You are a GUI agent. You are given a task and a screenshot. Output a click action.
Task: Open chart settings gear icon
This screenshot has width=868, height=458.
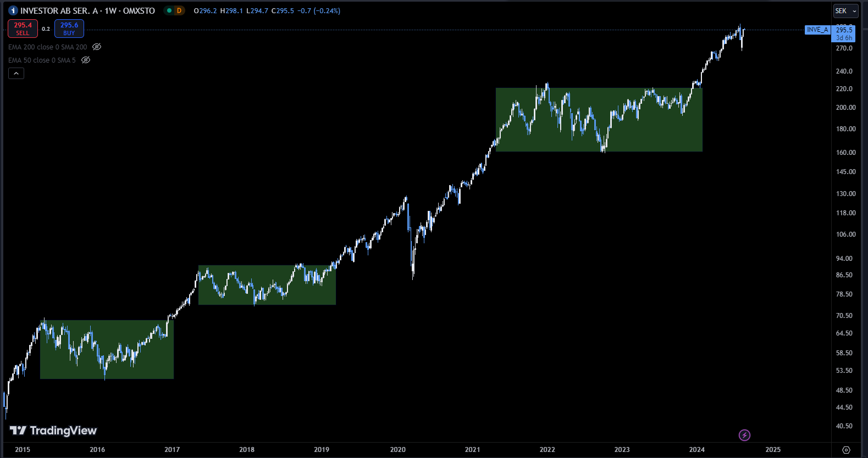click(846, 450)
